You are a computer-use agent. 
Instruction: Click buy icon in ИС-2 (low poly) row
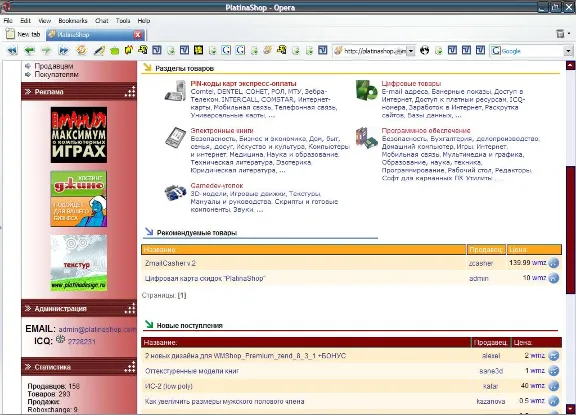tap(554, 386)
